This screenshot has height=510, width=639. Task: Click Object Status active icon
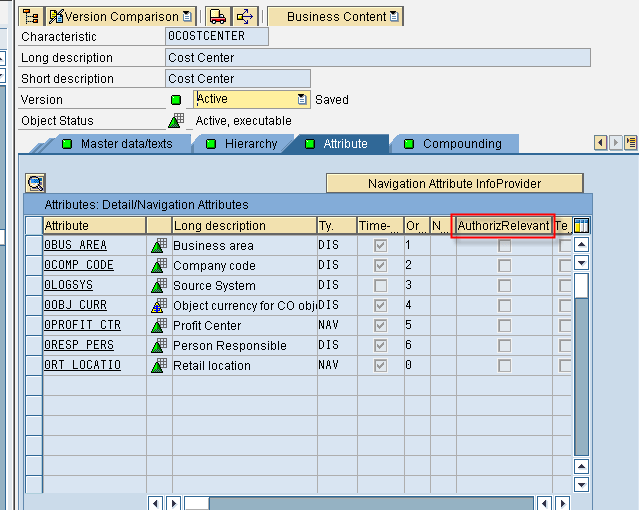[x=176, y=121]
